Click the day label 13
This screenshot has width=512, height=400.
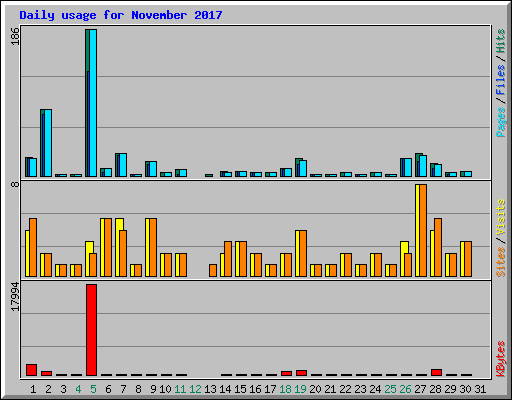[210, 389]
